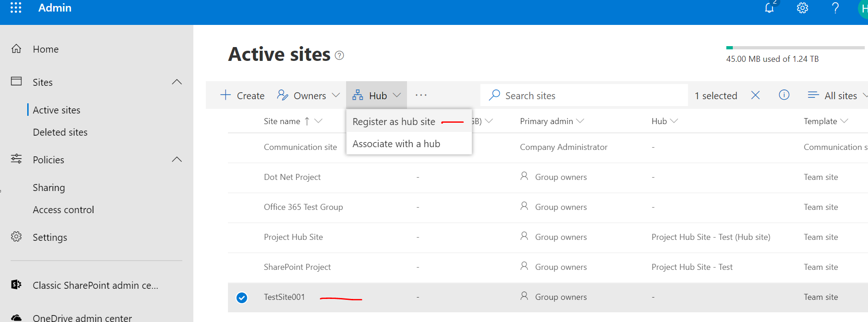Open the details info panel icon

784,95
